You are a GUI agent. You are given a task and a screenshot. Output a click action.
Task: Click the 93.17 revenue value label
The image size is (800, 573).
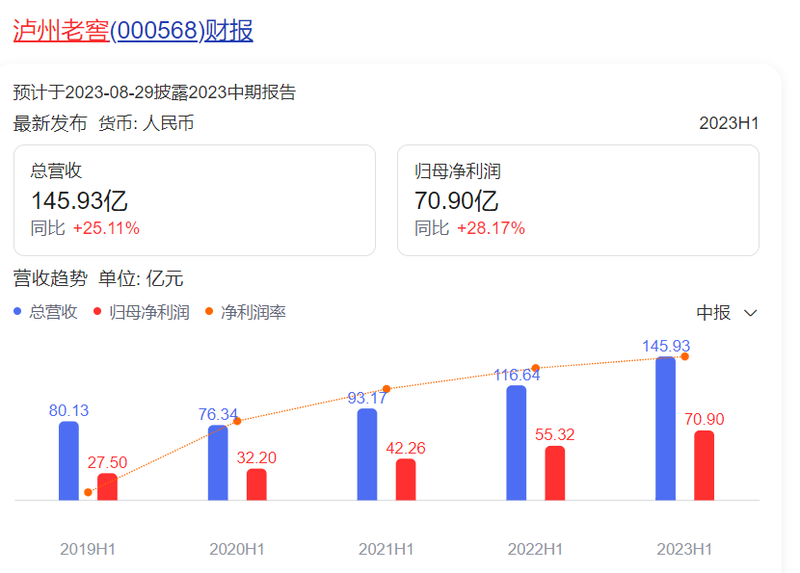[367, 397]
